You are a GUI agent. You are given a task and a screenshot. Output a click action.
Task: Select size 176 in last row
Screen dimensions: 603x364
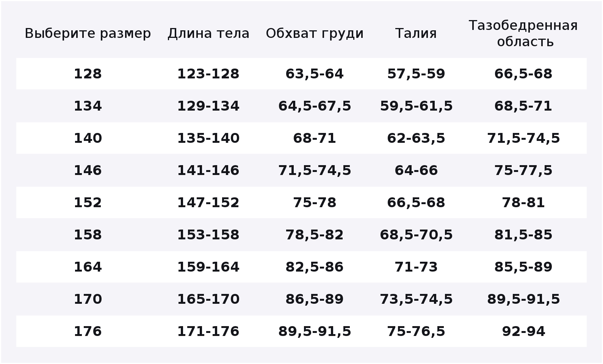pos(88,331)
